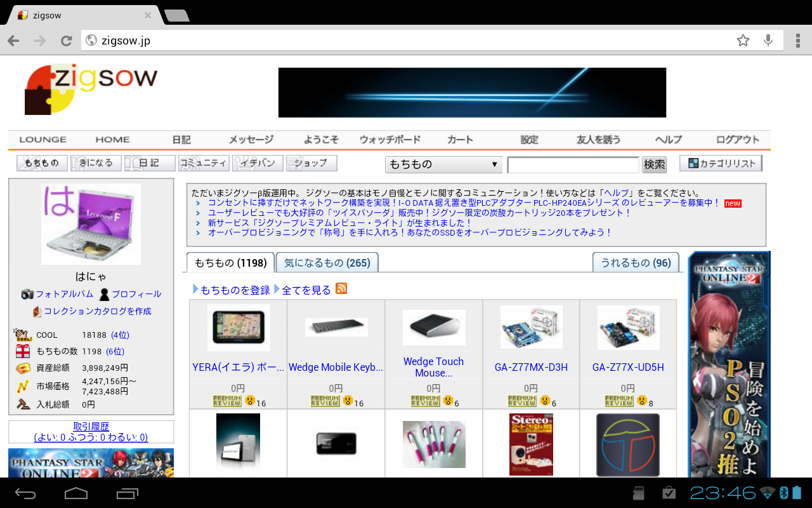This screenshot has width=812, height=508.
Task: Open the YERA navigation device thumbnail
Action: pos(239,328)
